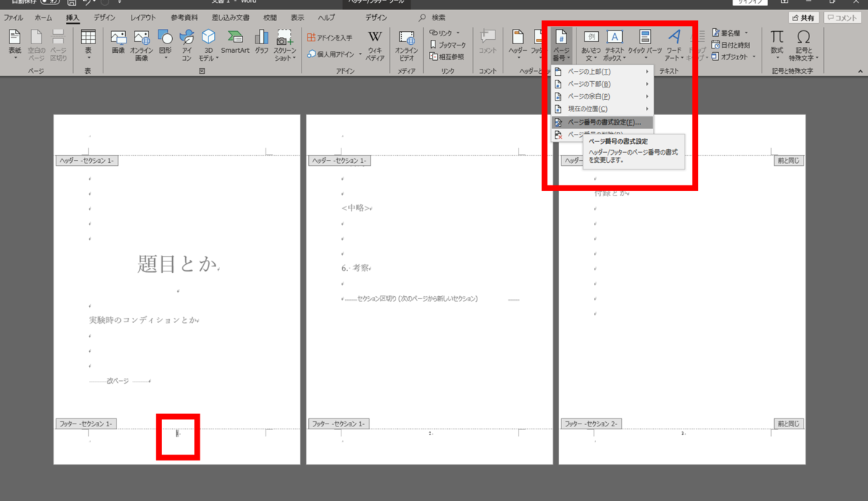Insert an オンラインビデオ online video

click(x=407, y=45)
